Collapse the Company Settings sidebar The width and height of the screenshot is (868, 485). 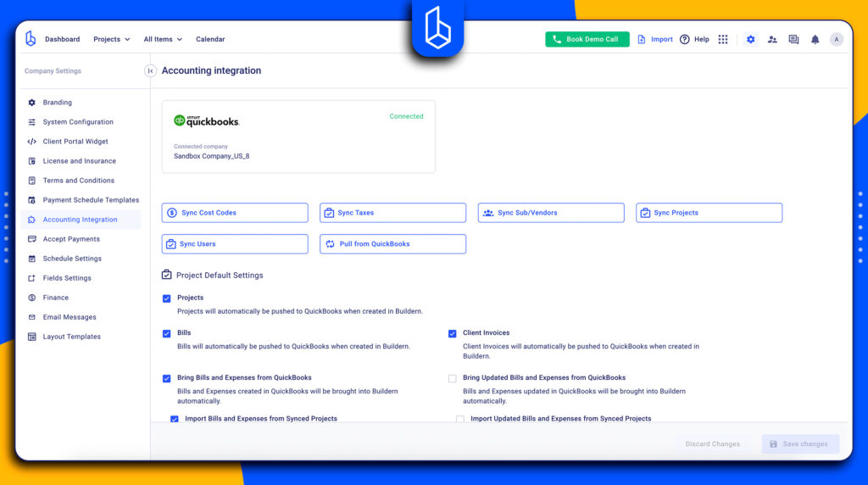(150, 71)
